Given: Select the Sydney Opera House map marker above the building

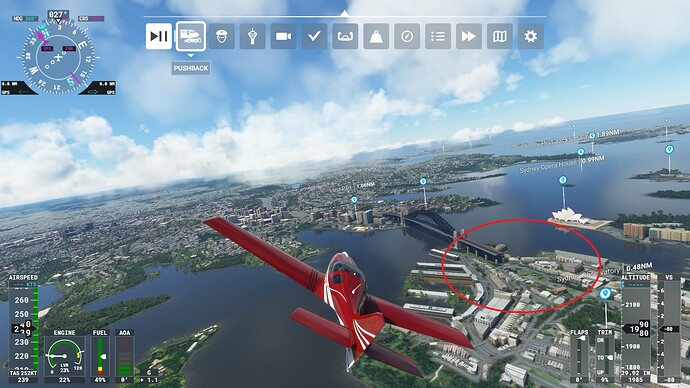Looking at the screenshot, I should 563,180.
